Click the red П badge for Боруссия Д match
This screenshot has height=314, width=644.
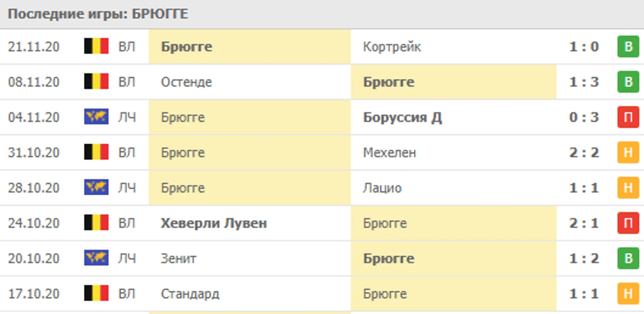[628, 117]
